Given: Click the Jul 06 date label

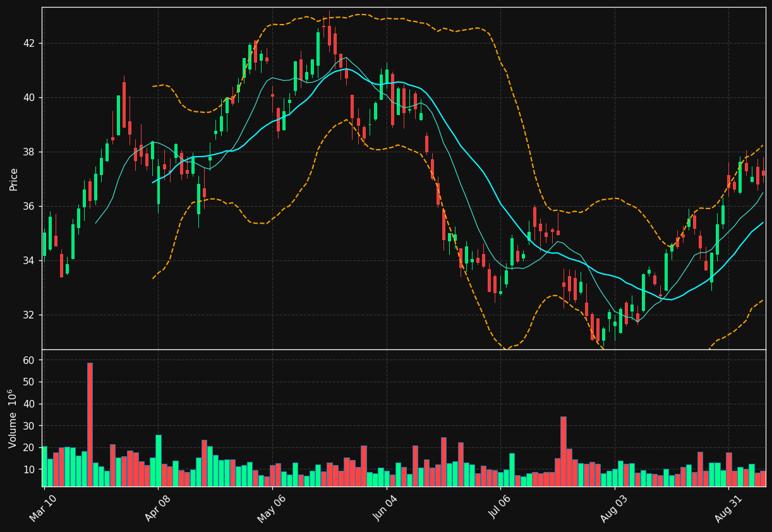Looking at the screenshot, I should tap(500, 507).
